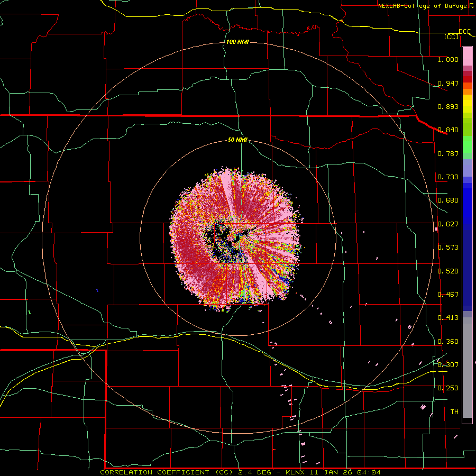Click the 0.467 scale value
Viewport: 476px width, 476px height.
click(448, 295)
